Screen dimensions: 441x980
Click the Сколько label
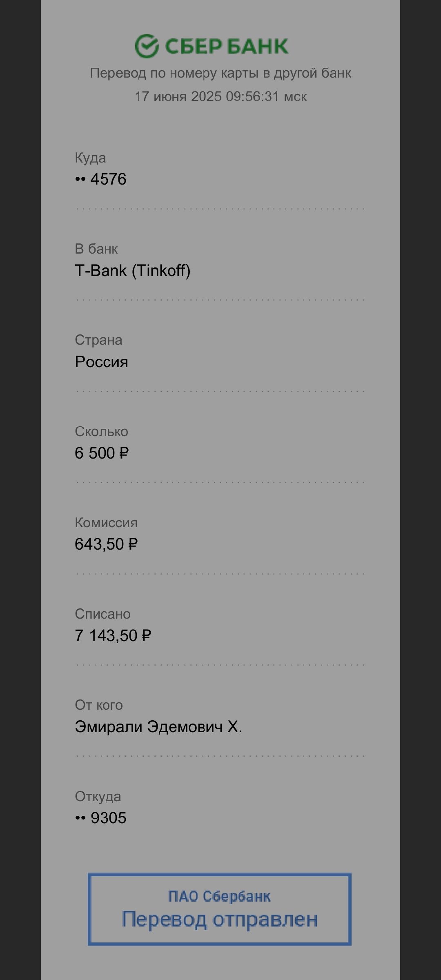(x=101, y=432)
